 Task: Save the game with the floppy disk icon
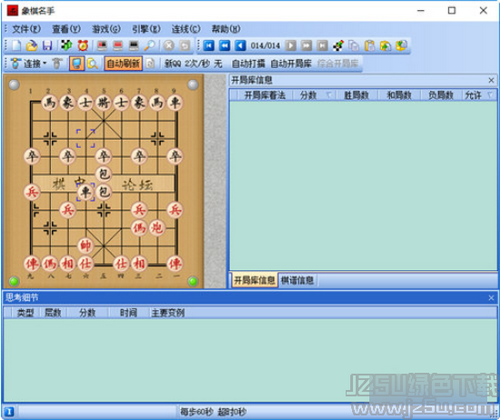click(47, 45)
